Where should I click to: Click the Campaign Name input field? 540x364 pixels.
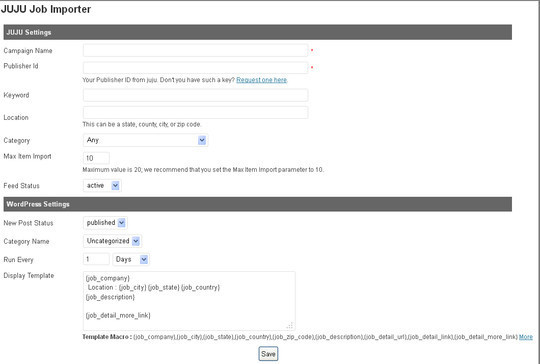(195, 50)
